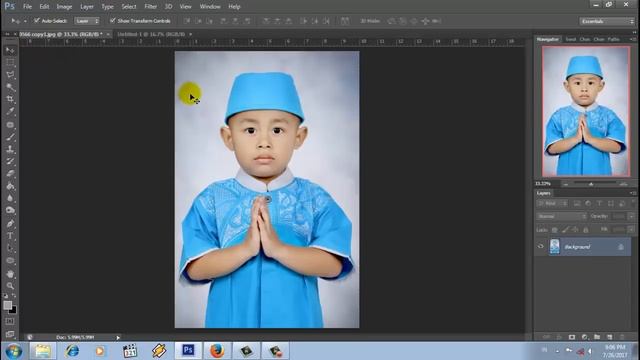The image size is (640, 360).
Task: Select the Brush tool
Action: 10,137
